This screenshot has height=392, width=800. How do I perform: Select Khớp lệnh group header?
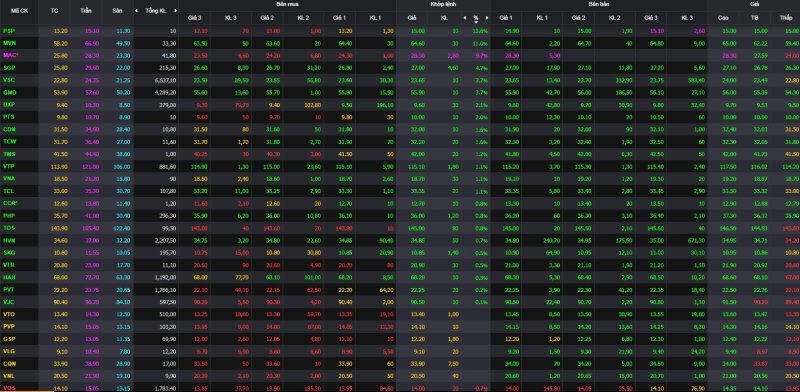443,4
